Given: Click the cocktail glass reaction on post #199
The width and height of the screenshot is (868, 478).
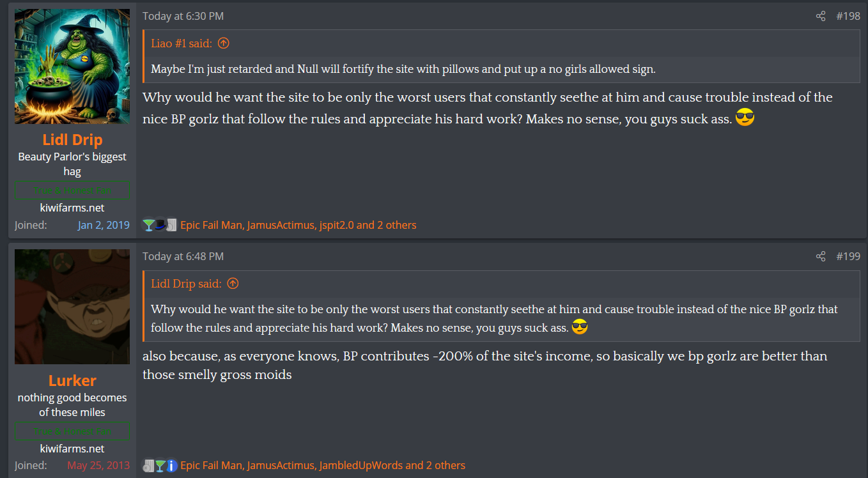Looking at the screenshot, I should [x=160, y=466].
